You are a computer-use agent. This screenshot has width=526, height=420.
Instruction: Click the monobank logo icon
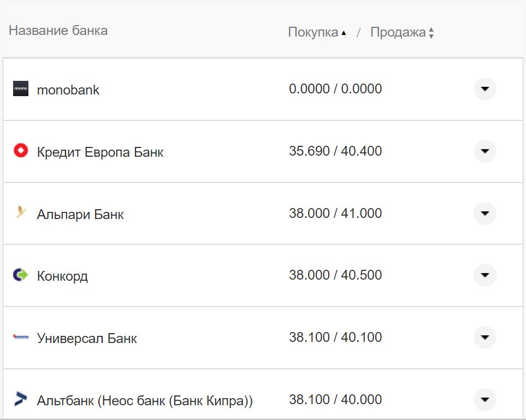tap(21, 88)
